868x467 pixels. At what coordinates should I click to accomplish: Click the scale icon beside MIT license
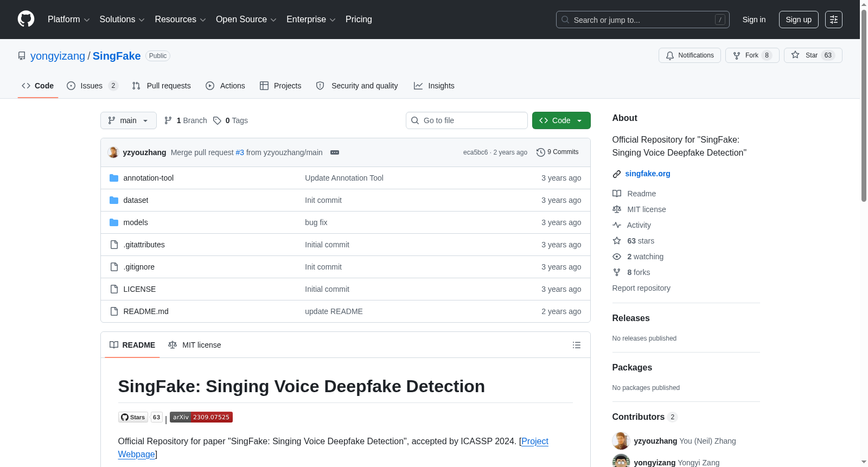click(x=617, y=209)
